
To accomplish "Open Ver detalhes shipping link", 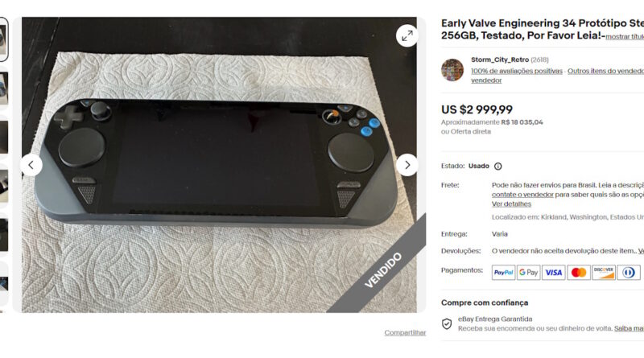I will click(x=511, y=204).
